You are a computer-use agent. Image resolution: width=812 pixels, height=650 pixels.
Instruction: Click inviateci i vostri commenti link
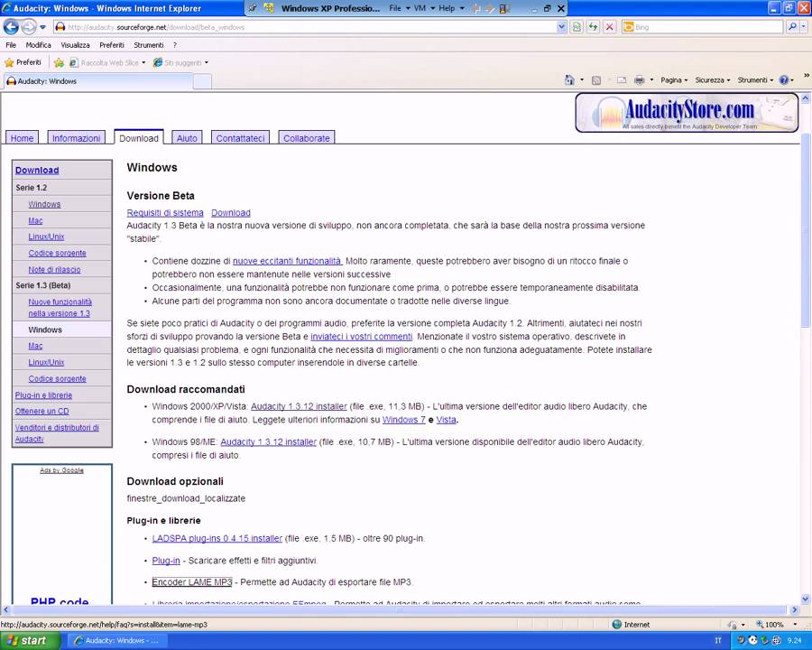[x=362, y=337]
